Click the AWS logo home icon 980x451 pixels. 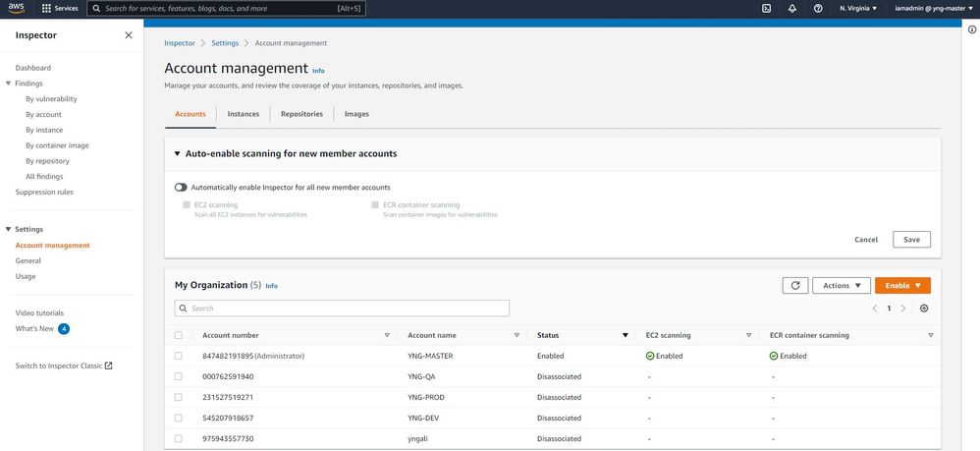pos(17,8)
